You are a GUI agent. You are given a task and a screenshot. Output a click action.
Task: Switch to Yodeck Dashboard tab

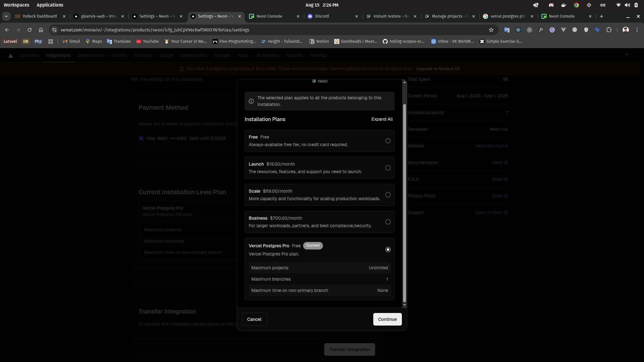pyautogui.click(x=40, y=16)
